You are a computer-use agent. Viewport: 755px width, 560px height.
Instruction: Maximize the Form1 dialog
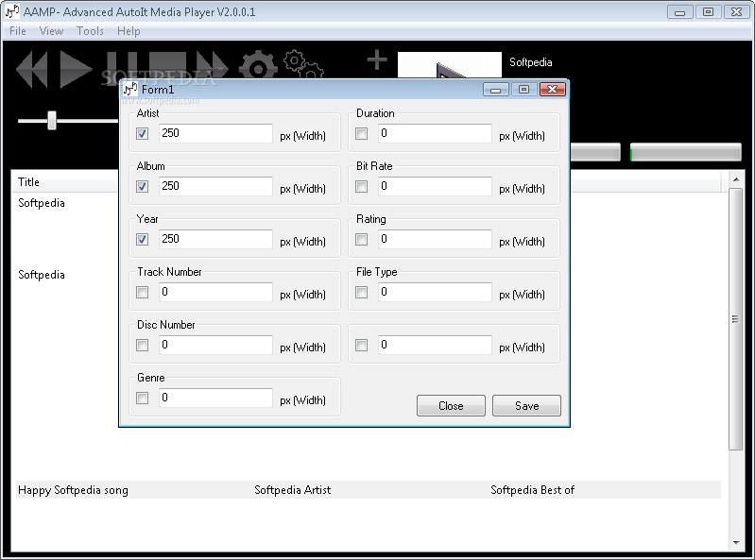523,90
